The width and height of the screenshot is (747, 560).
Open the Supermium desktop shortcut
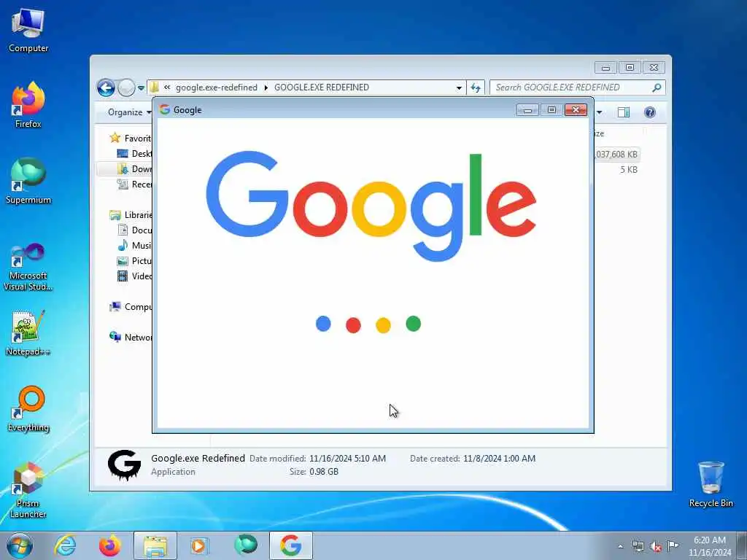click(28, 182)
